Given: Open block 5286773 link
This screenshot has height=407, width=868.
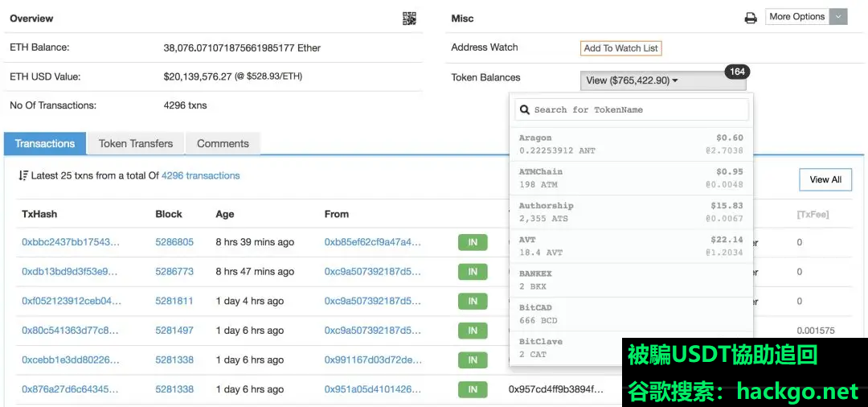Looking at the screenshot, I should [174, 271].
